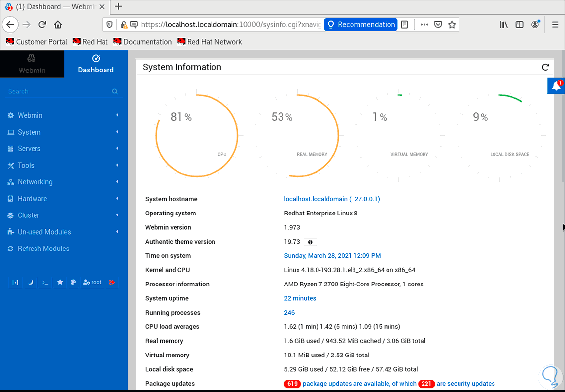
Task: Click the Local Disk Space 9% gauge
Action: pyautogui.click(x=499, y=136)
